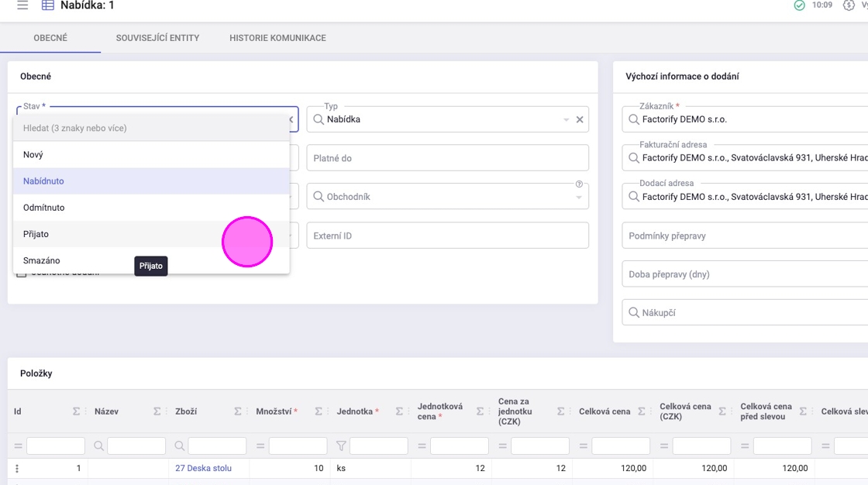
Task: Click the search icon in Zboží filter
Action: coord(180,446)
